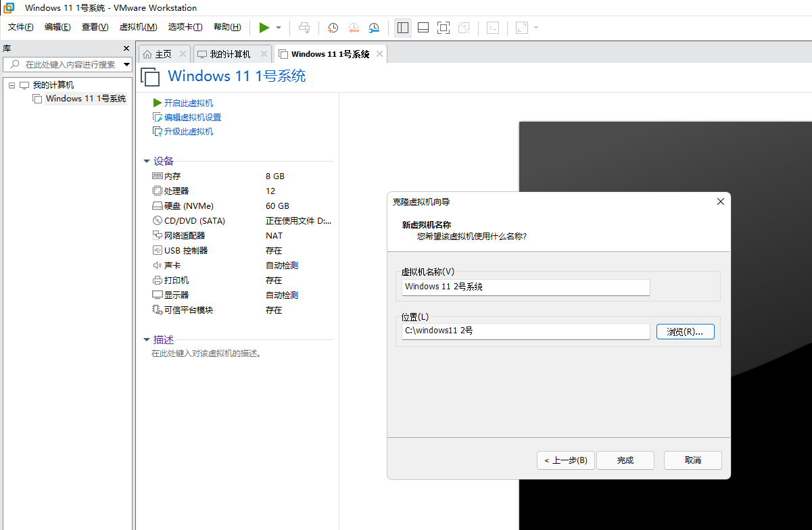Click the processor count value 12

click(x=270, y=191)
